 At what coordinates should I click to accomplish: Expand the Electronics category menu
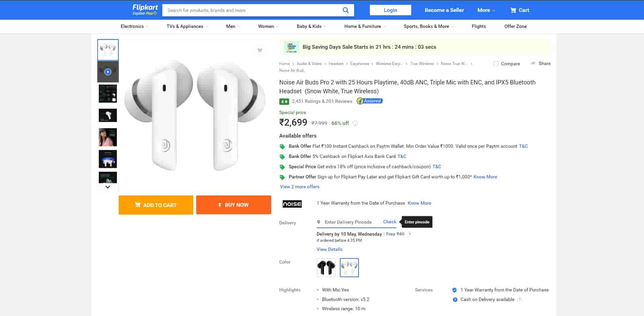coord(134,26)
